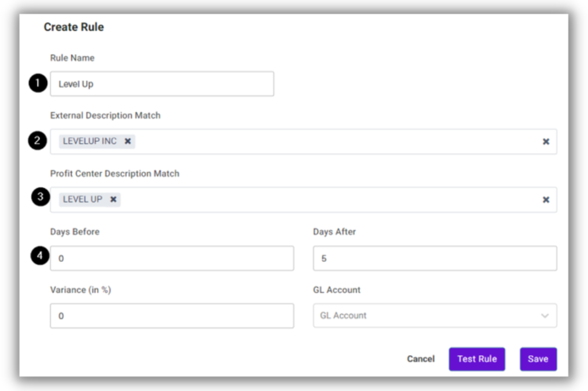Select the Days Before input

172,258
